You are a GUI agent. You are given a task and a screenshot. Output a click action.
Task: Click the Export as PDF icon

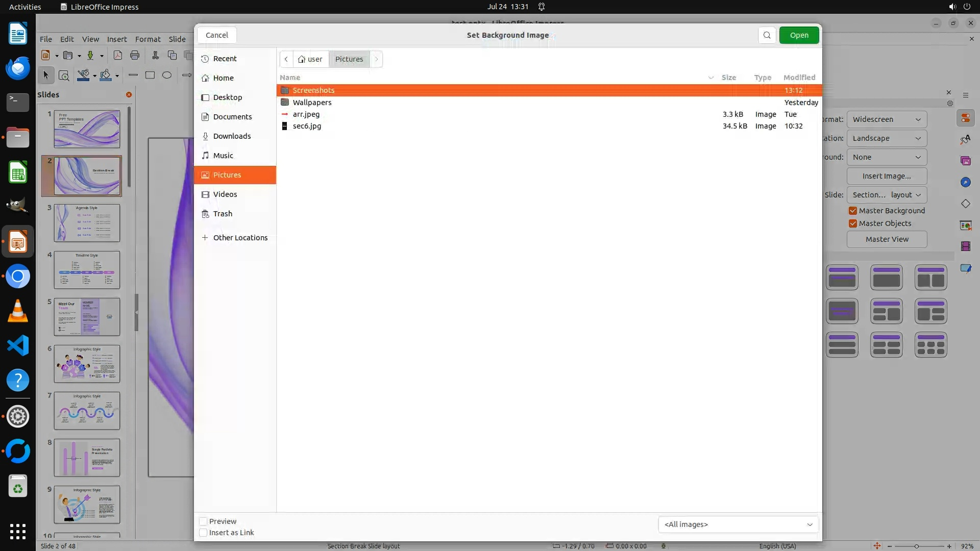click(118, 55)
